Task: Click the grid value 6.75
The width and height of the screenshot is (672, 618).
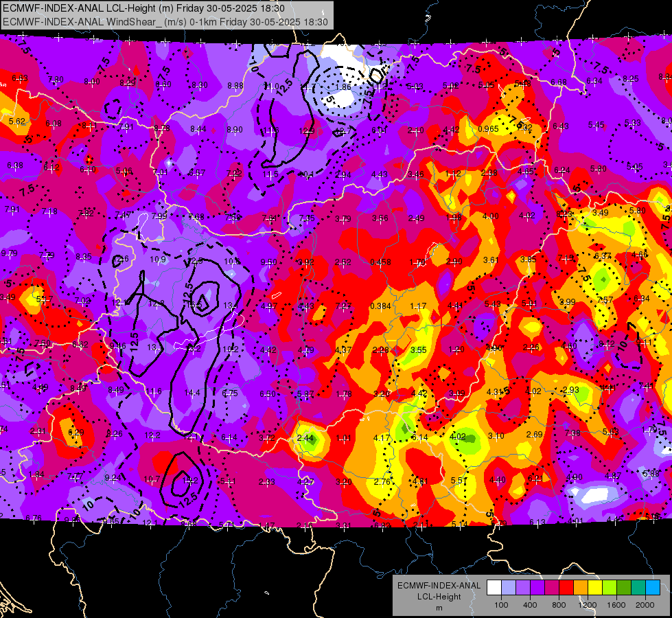Action: tap(230, 393)
